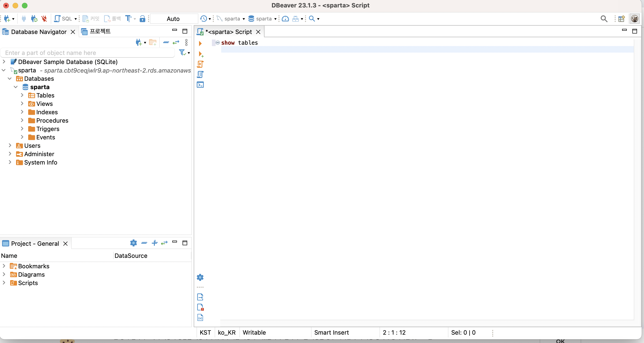Click the Project panel settings gear
This screenshot has height=343, width=644.
click(133, 243)
